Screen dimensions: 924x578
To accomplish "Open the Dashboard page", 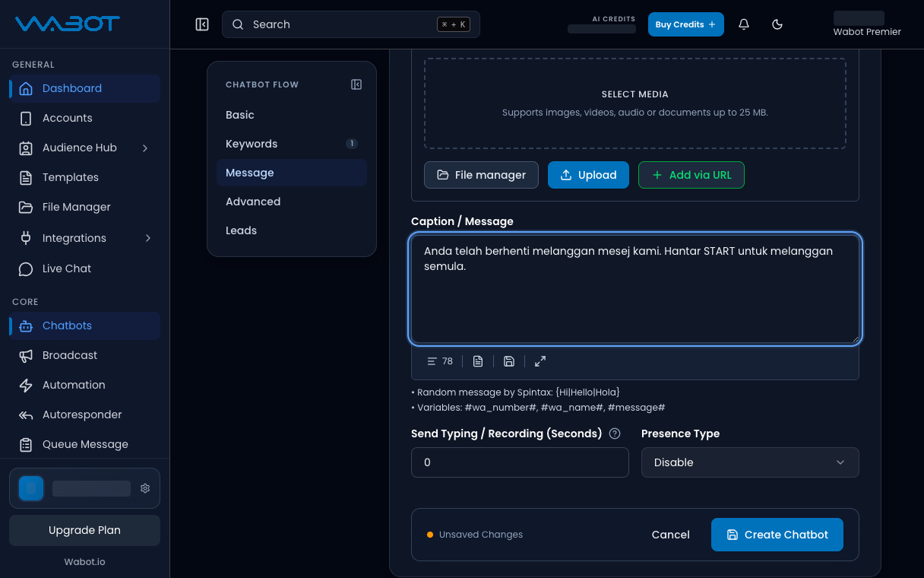I will [84, 88].
